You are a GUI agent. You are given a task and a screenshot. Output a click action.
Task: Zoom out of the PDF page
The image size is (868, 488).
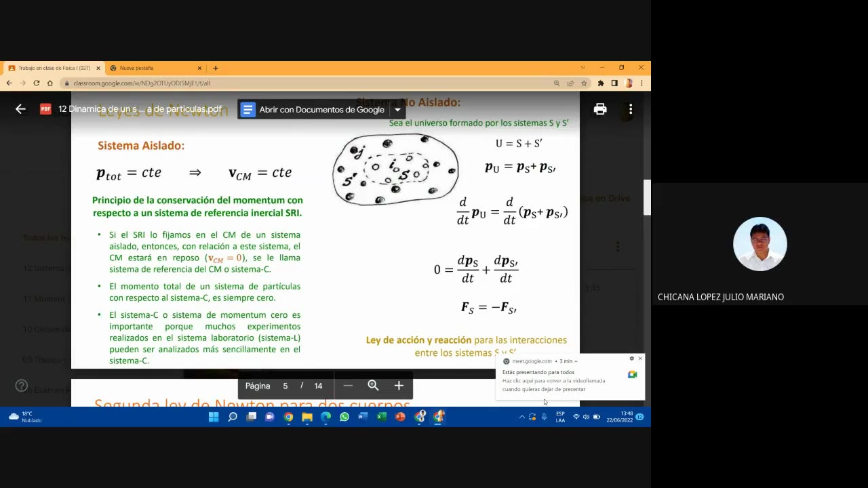pos(348,386)
